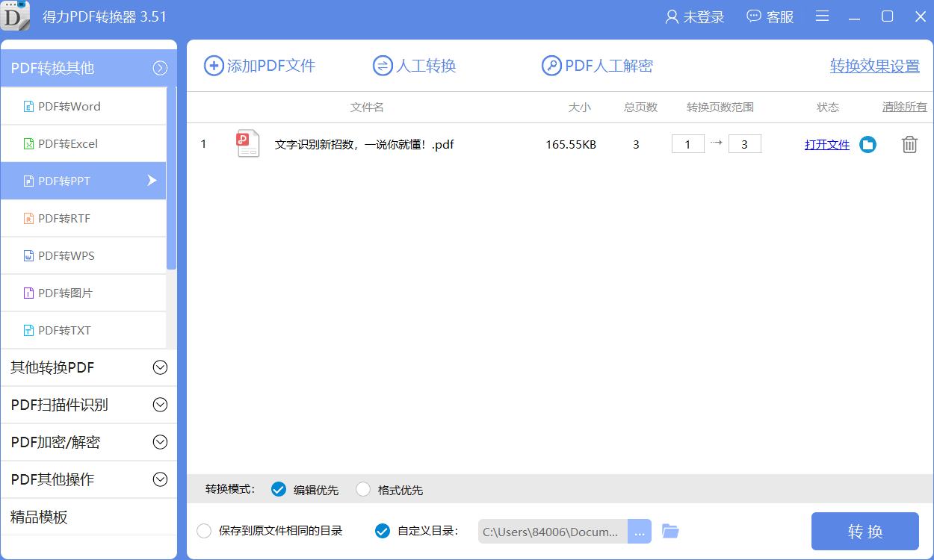Choose PDF转TXT conversion
Screen dimensions: 934x560
pos(83,330)
